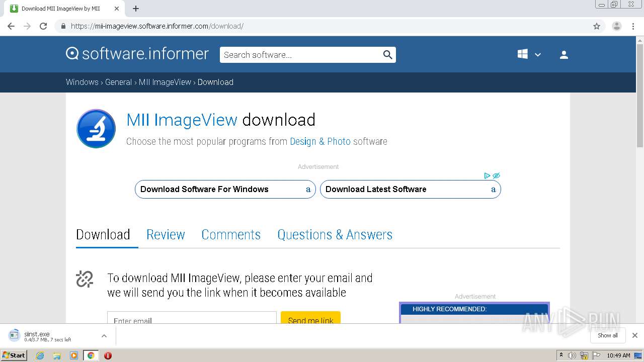Expand siinst.exe download options chevron

tap(104, 336)
